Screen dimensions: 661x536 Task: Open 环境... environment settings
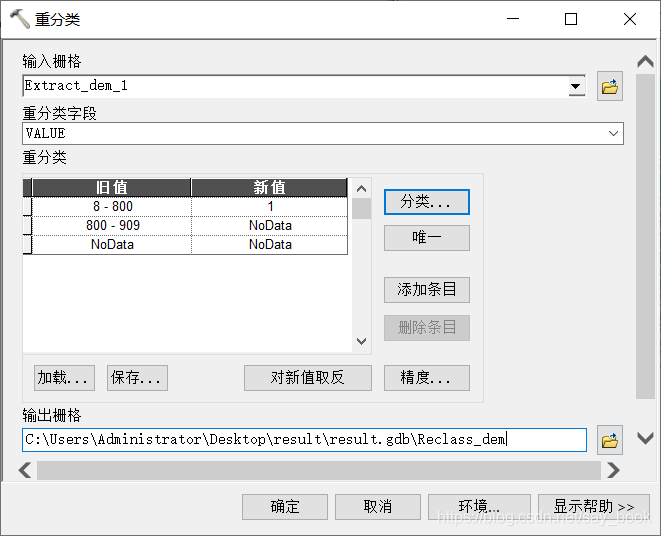pos(479,507)
